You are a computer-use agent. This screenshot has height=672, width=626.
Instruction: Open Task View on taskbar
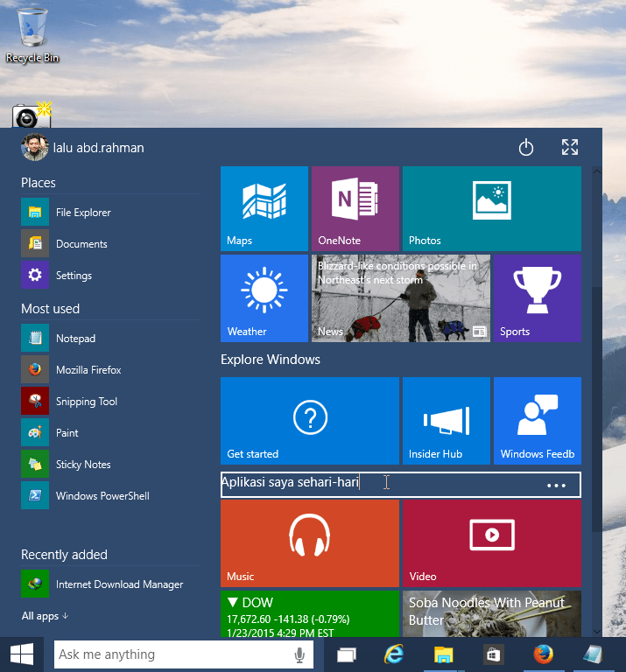click(x=347, y=654)
